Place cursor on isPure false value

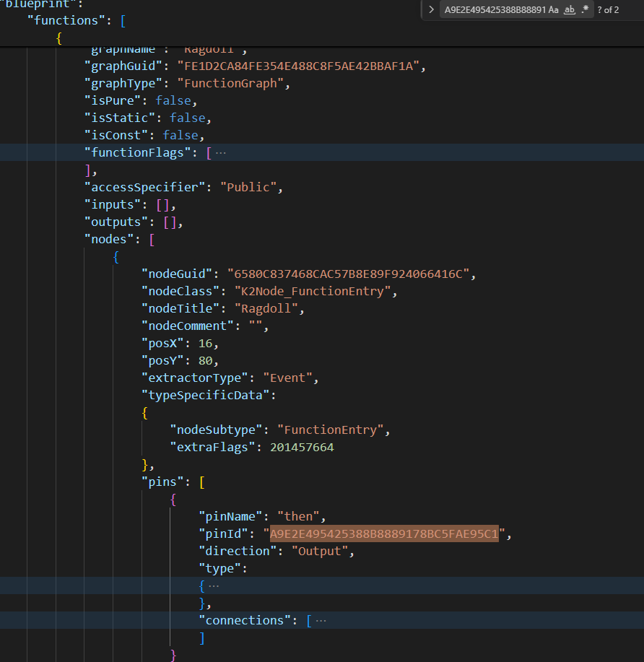tap(173, 101)
